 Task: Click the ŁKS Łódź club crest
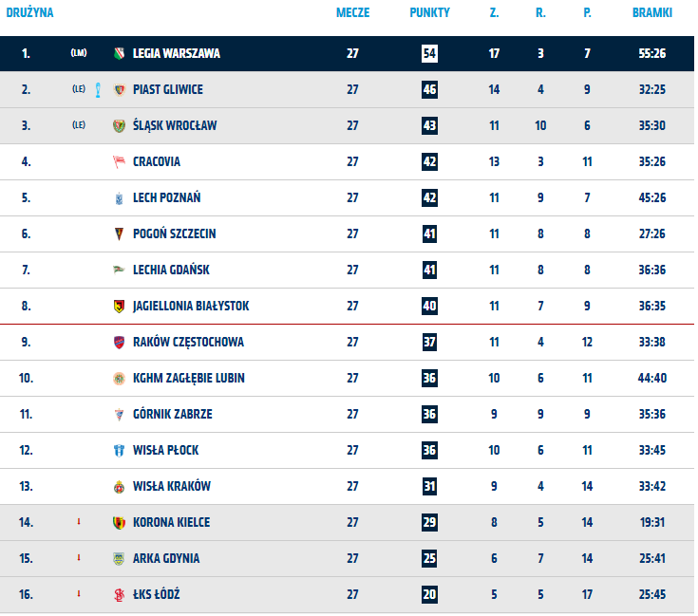coord(119,594)
